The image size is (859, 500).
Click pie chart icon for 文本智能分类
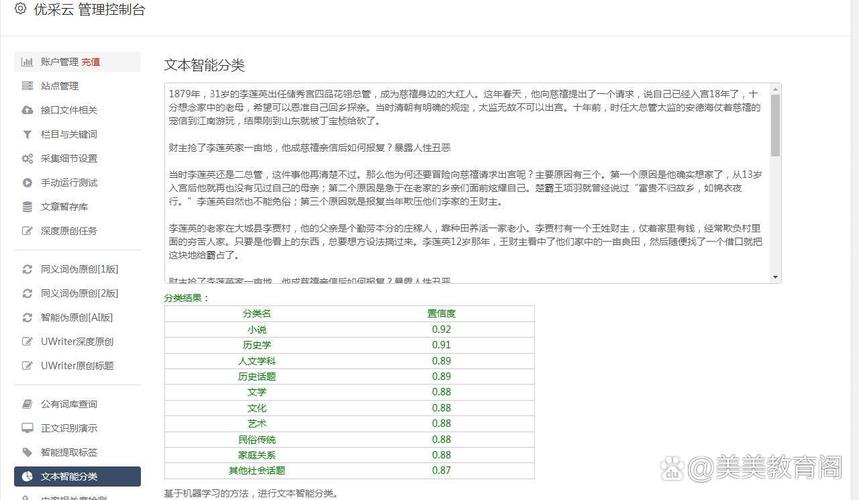click(x=27, y=476)
